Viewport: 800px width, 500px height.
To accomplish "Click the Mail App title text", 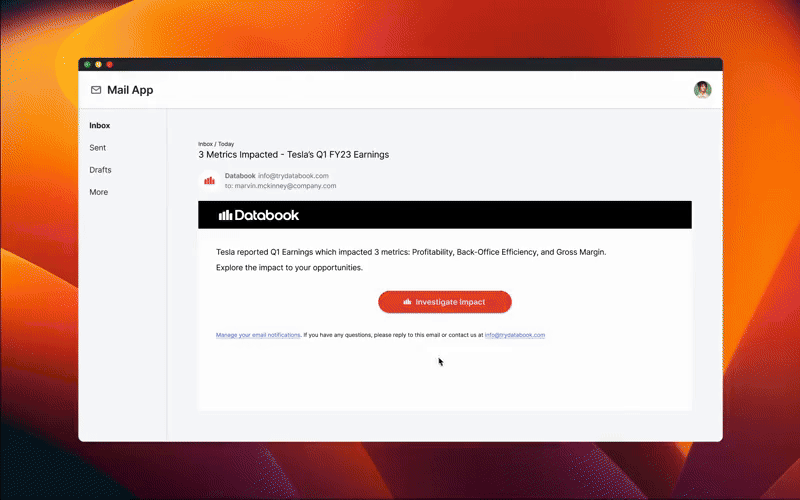I will (x=130, y=90).
